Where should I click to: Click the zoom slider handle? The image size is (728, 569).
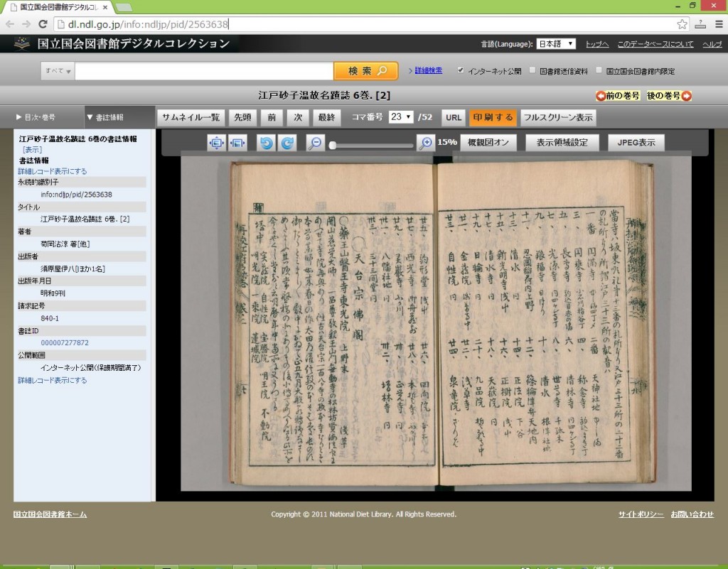click(333, 145)
